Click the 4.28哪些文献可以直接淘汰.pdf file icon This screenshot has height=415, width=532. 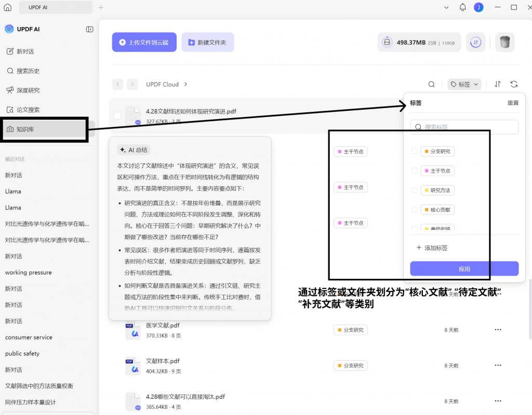click(132, 401)
